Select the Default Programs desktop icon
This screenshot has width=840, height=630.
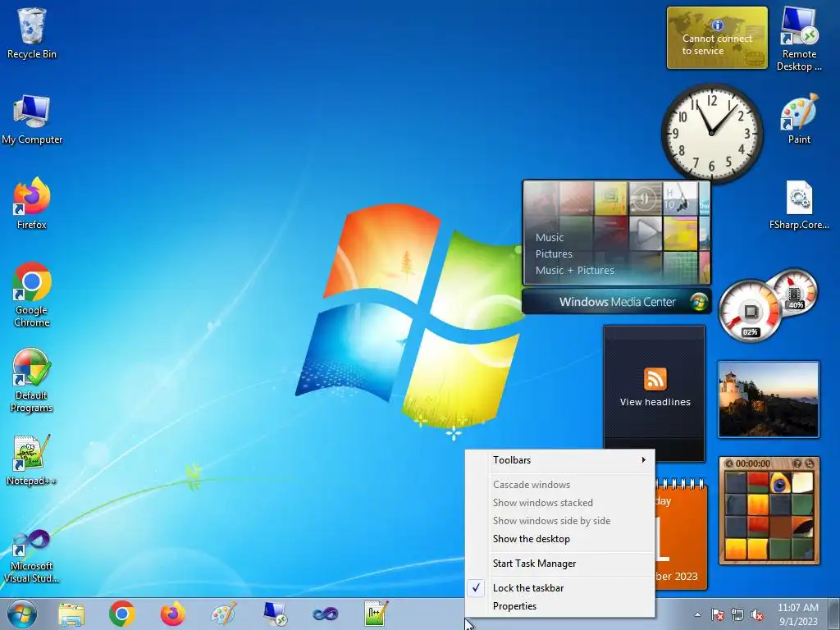[32, 381]
